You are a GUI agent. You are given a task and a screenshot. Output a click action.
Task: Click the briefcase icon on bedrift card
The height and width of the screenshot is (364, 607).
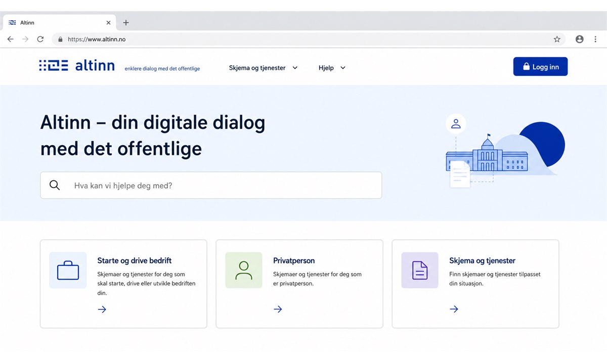click(68, 270)
